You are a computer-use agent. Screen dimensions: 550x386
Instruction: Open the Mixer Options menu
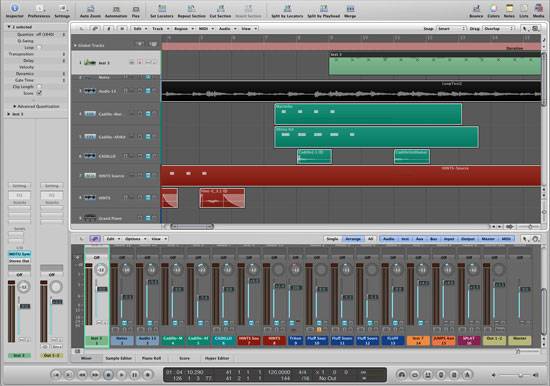[x=135, y=239]
